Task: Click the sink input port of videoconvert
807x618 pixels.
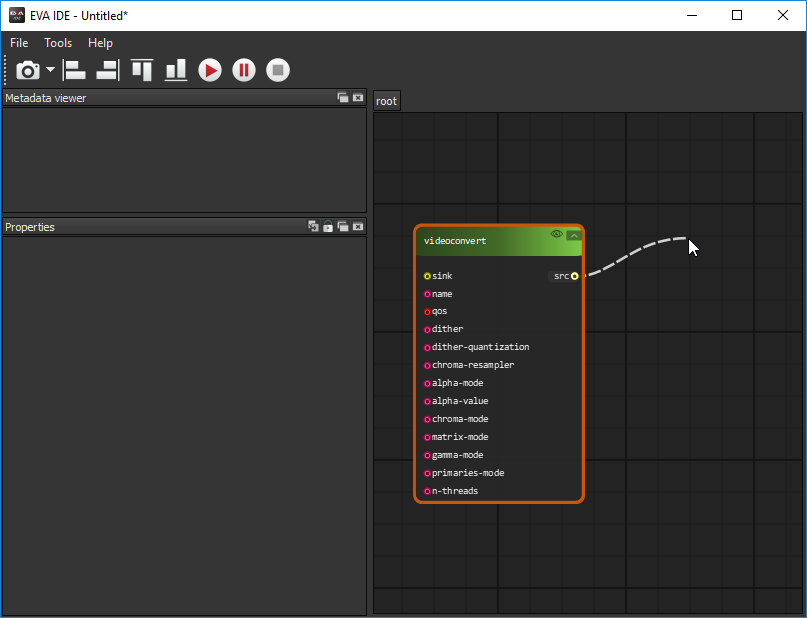Action: [427, 276]
